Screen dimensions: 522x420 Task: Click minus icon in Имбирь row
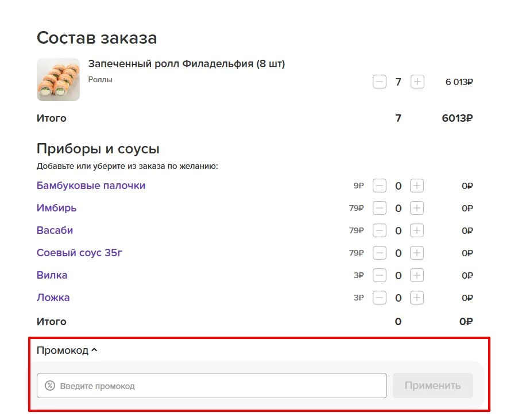(380, 209)
